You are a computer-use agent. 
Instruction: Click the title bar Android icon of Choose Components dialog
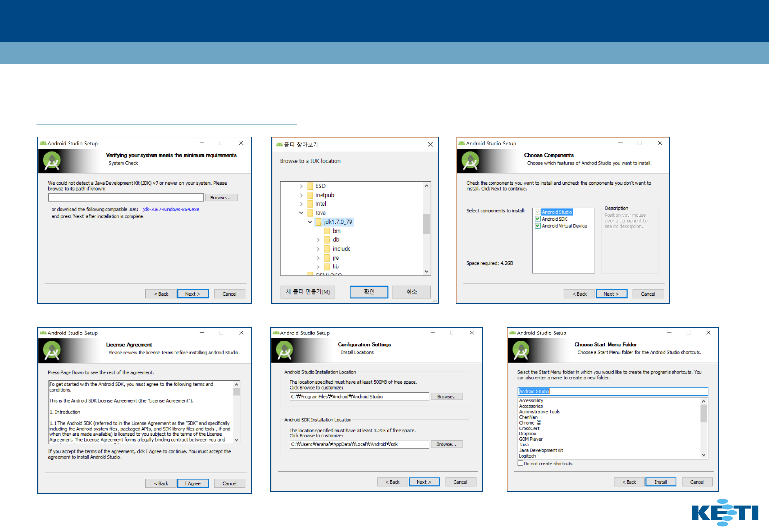pyautogui.click(x=462, y=143)
